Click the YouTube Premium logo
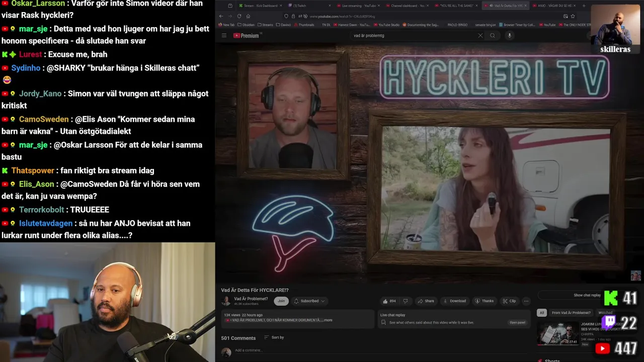 tap(246, 36)
